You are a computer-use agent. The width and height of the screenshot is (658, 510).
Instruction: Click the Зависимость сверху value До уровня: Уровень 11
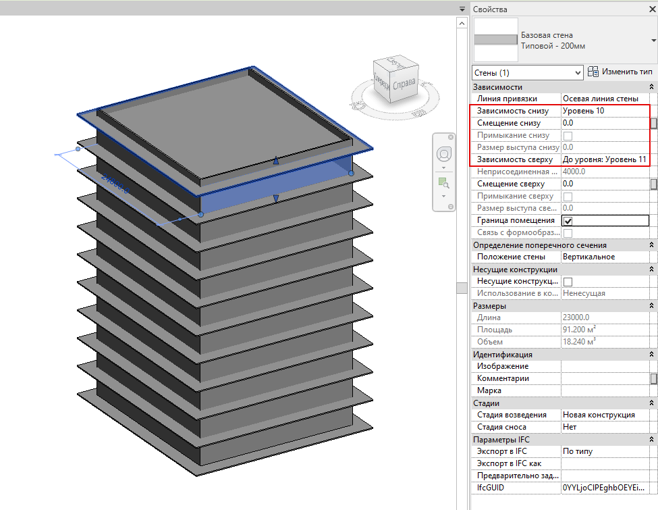(605, 160)
